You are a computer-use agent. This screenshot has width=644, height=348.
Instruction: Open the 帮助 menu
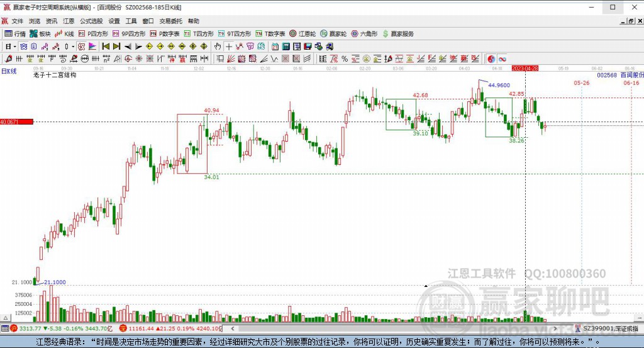(194, 21)
